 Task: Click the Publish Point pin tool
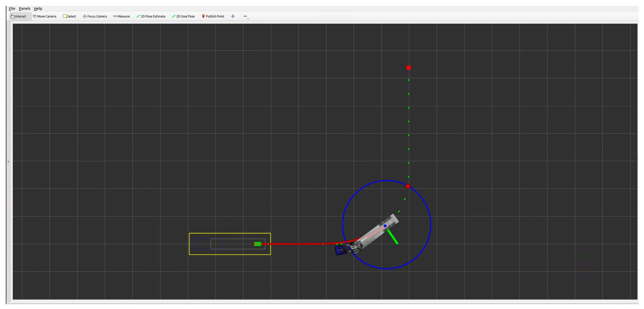click(x=213, y=16)
